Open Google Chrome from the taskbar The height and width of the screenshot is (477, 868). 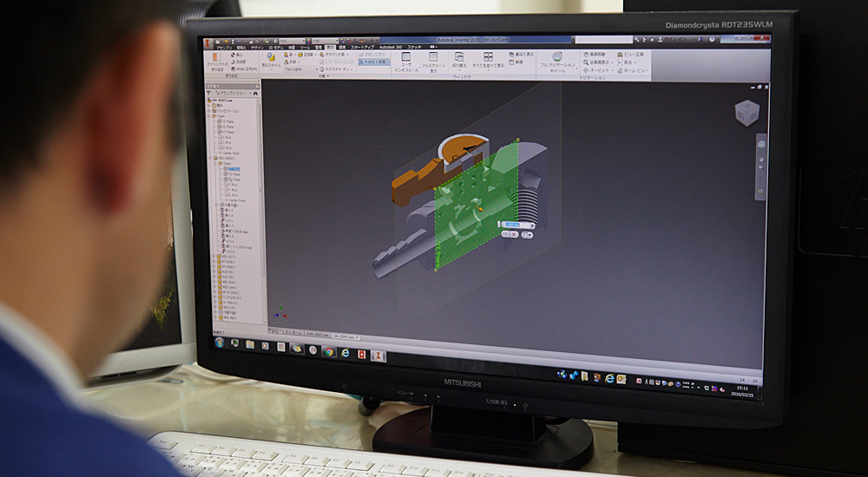point(329,351)
